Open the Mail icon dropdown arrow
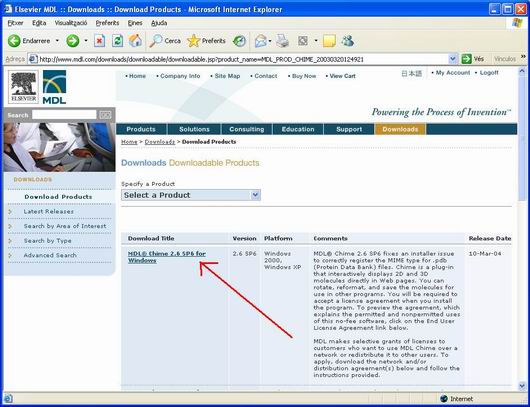This screenshot has width=530, height=407. [270, 41]
